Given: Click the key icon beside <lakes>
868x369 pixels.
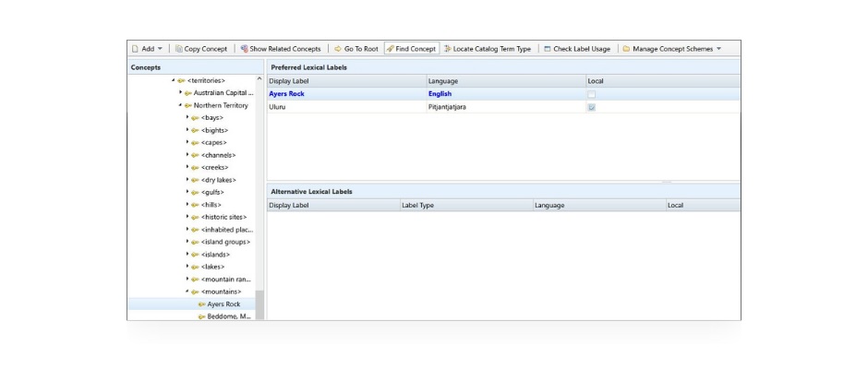Looking at the screenshot, I should point(195,268).
